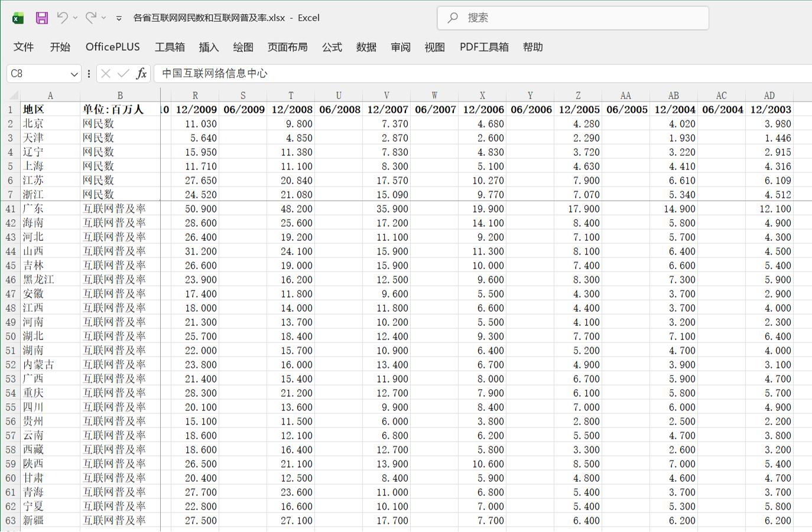Image resolution: width=812 pixels, height=532 pixels.
Task: Click the Save icon in title bar
Action: point(41,18)
